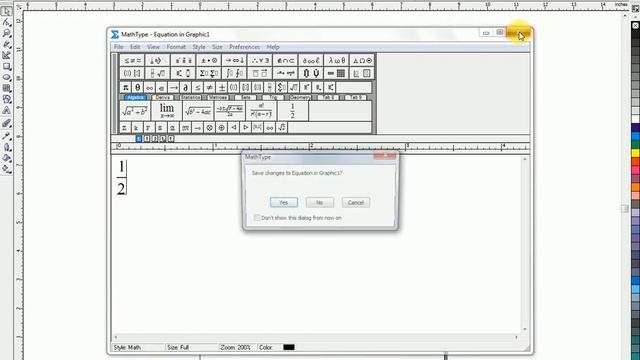Image resolution: width=640 pixels, height=360 pixels.
Task: Click the 1/2 fraction in the equation editor
Action: [x=122, y=178]
